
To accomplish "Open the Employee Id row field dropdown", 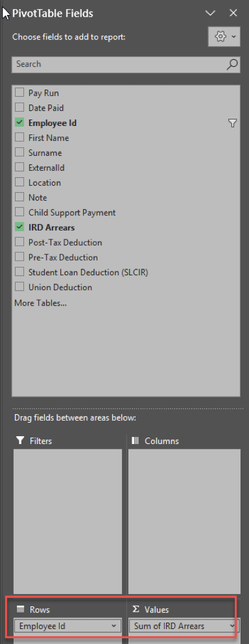I will coord(113,626).
